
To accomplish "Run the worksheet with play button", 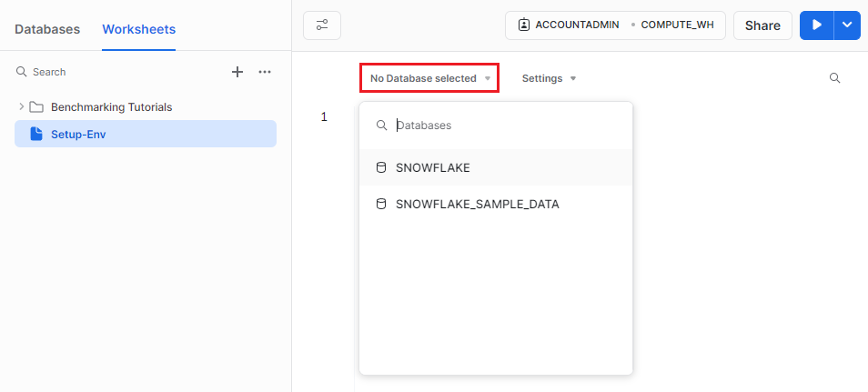I will click(x=816, y=25).
